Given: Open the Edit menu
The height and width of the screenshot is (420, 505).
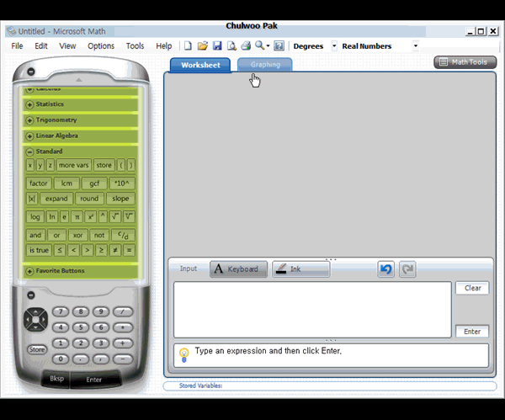Looking at the screenshot, I should tap(41, 46).
